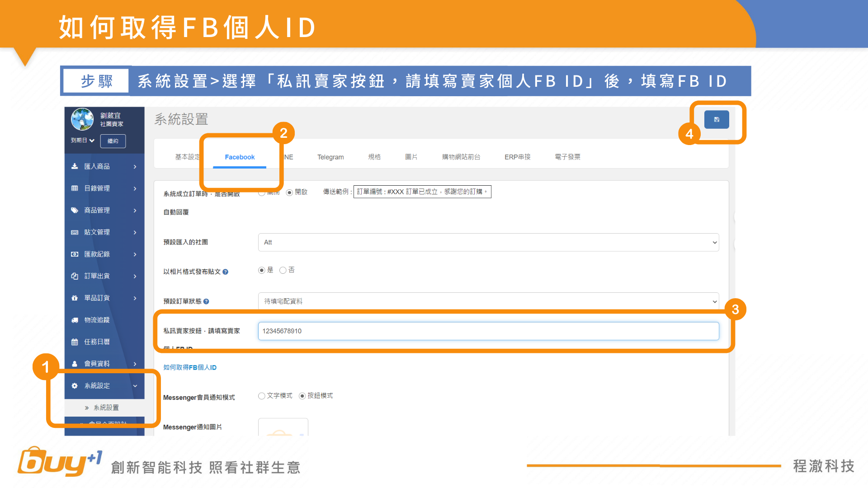
Task: Click the 物流追蹤 truck icon
Action: coord(75,320)
